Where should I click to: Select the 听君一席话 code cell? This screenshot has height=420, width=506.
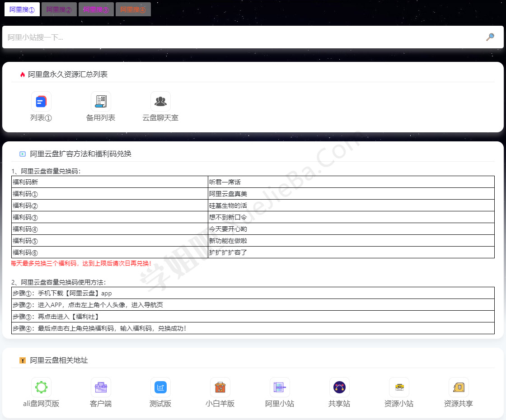tap(351, 182)
